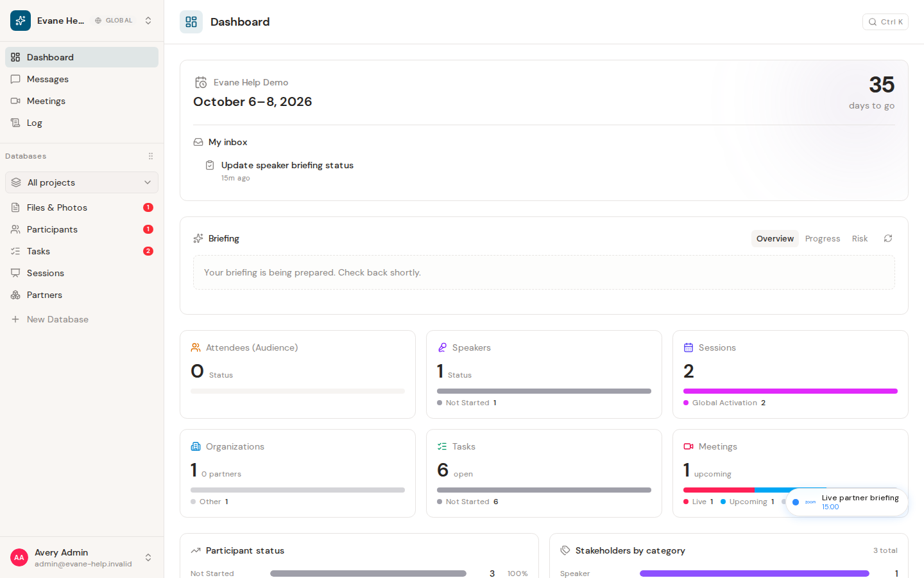Viewport: 924px width, 578px height.
Task: Open Dashboard in the sidebar
Action: (x=81, y=57)
